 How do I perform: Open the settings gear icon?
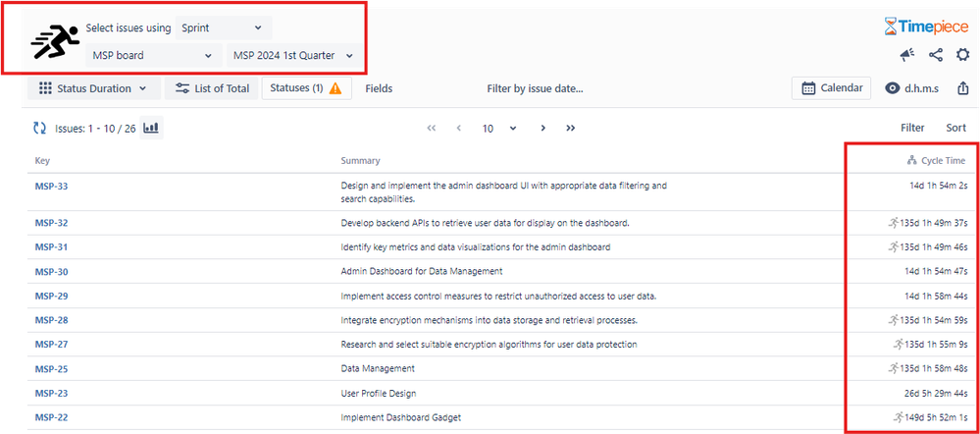[962, 56]
